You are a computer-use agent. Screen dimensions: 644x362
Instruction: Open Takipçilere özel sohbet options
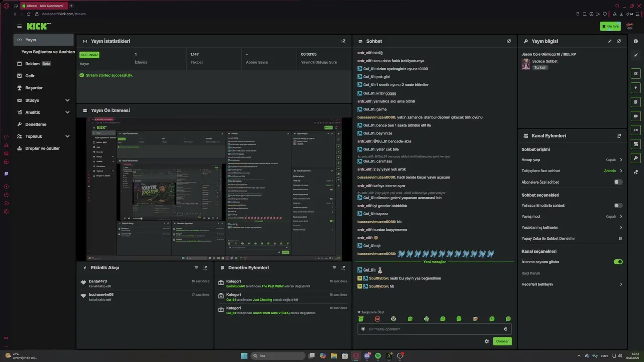572,171
